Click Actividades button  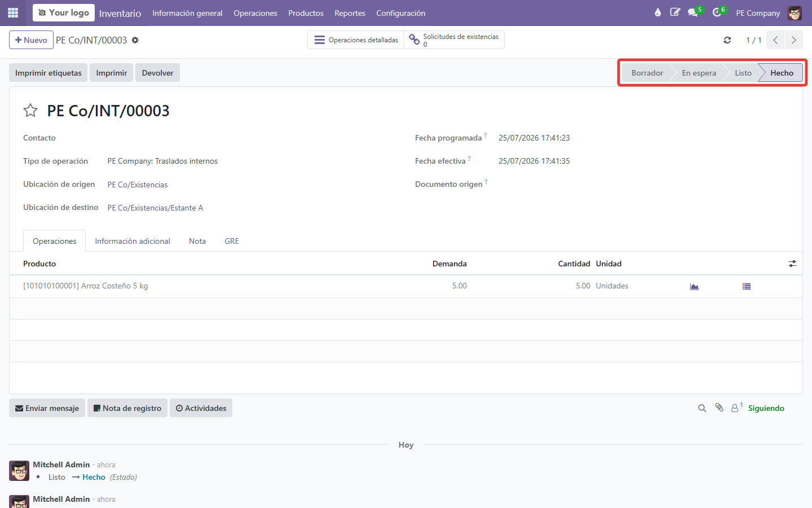pyautogui.click(x=201, y=408)
